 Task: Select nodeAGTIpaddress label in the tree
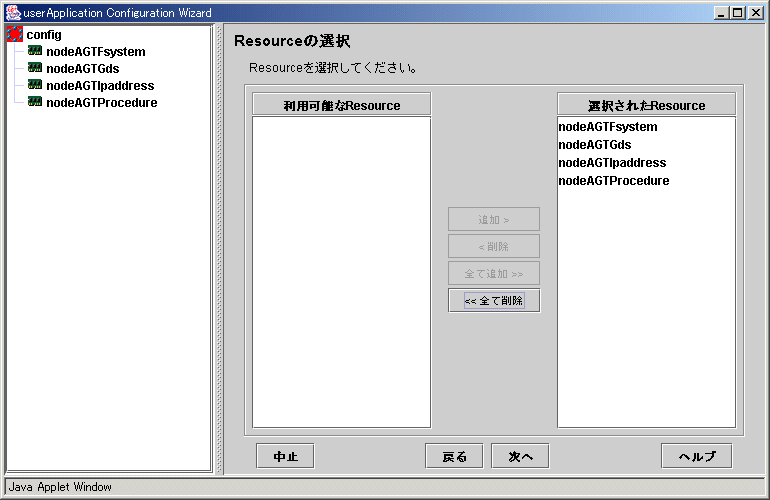[100, 85]
